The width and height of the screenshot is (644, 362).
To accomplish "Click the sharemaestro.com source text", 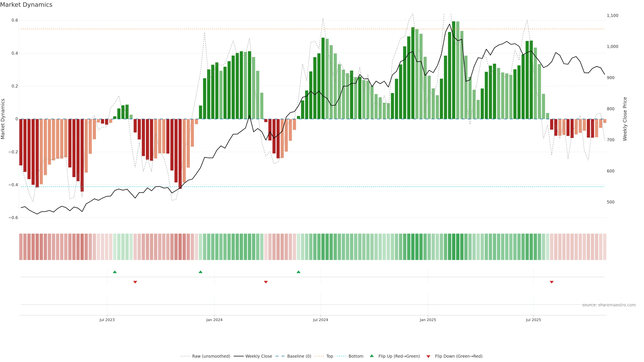I will click(x=609, y=305).
